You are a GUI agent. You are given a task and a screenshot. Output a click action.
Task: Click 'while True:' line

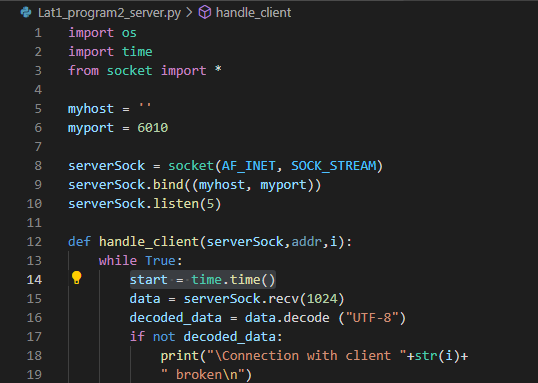pyautogui.click(x=141, y=261)
